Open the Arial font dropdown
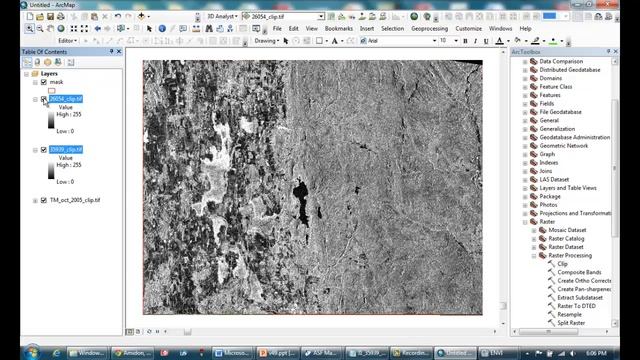Image resolution: width=640 pixels, height=360 pixels. coord(434,41)
